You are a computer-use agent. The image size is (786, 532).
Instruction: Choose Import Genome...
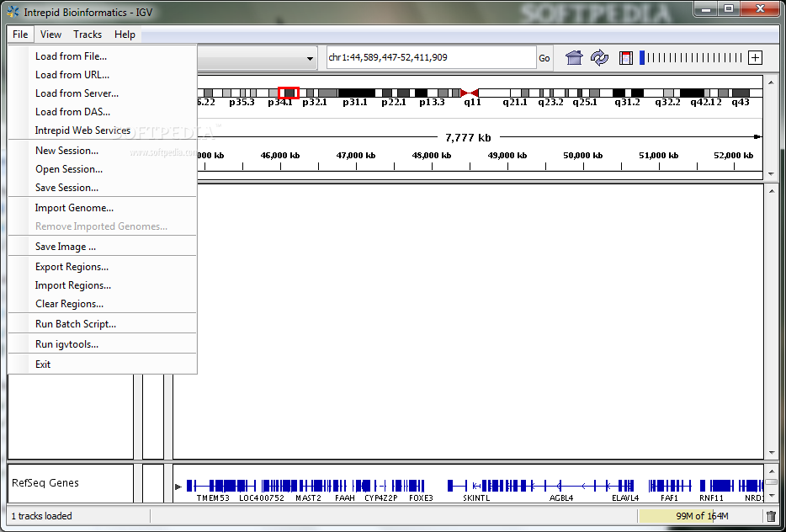tap(103, 208)
